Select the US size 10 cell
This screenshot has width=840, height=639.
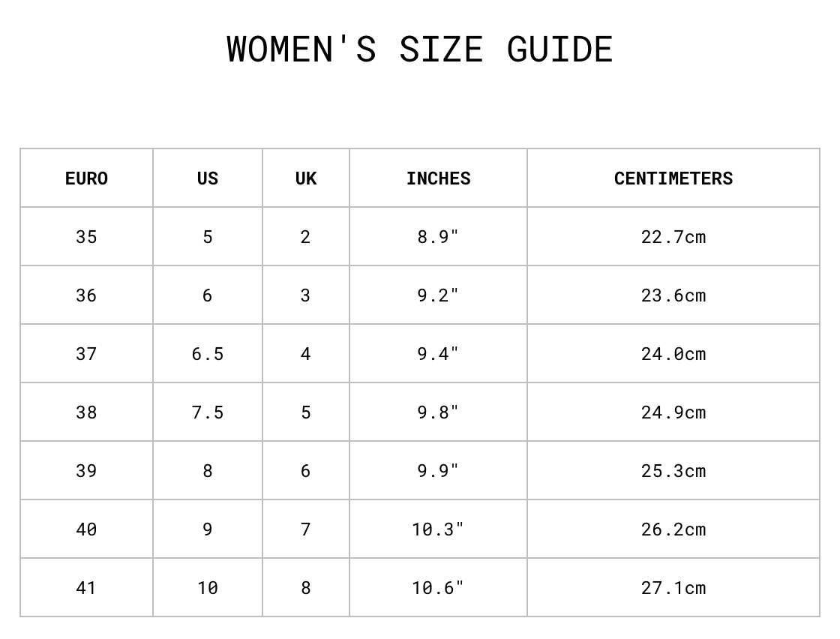tap(208, 588)
